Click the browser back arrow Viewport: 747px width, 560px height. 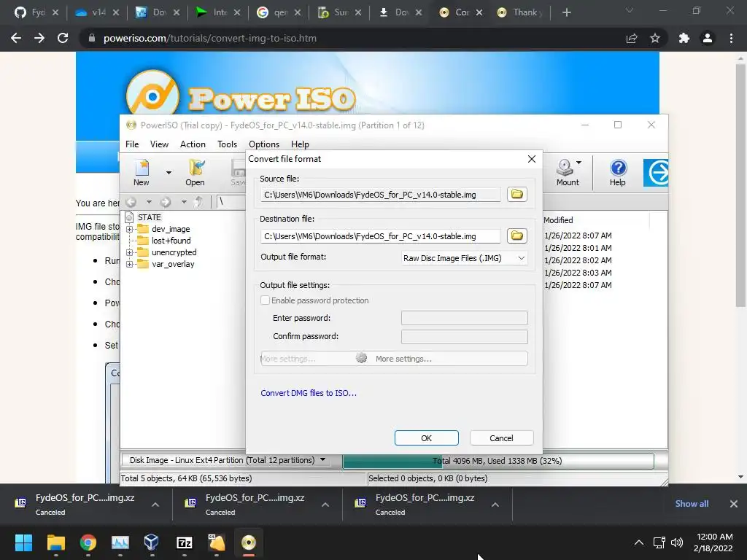[x=16, y=38]
